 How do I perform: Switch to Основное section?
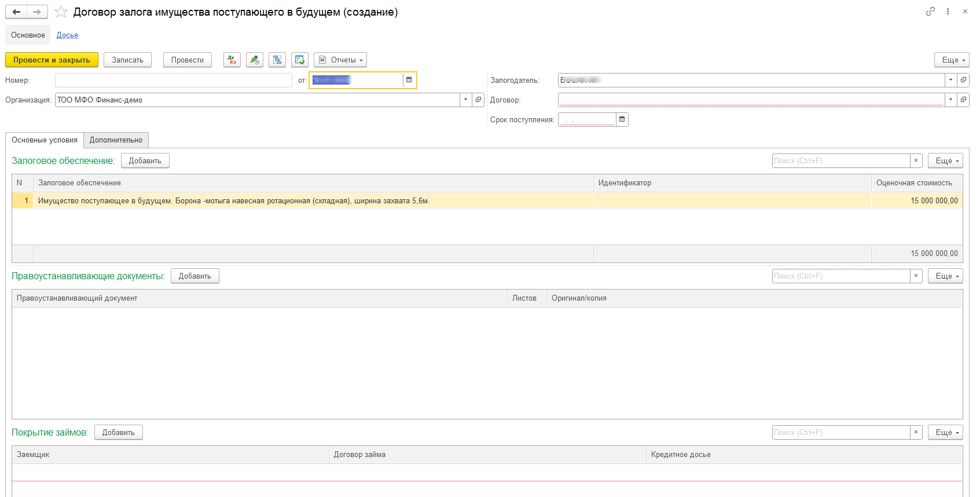(x=28, y=35)
